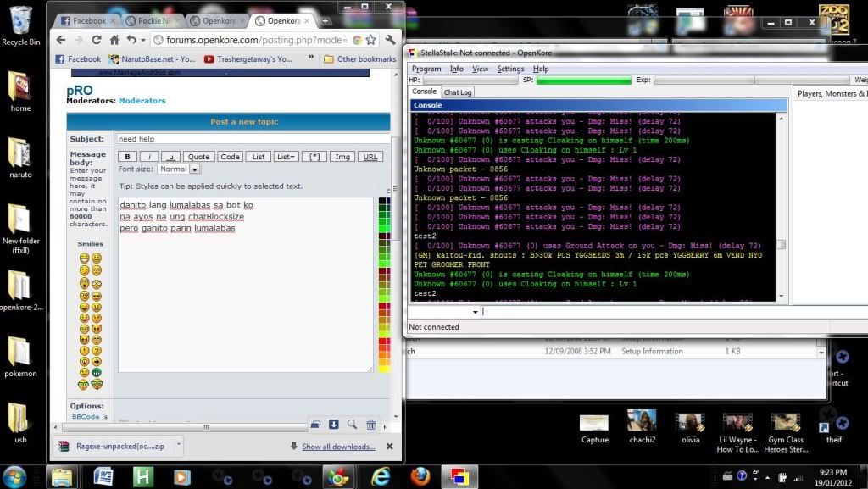Switch to the Pockie Ninja tab
868x489 pixels.
coord(153,21)
